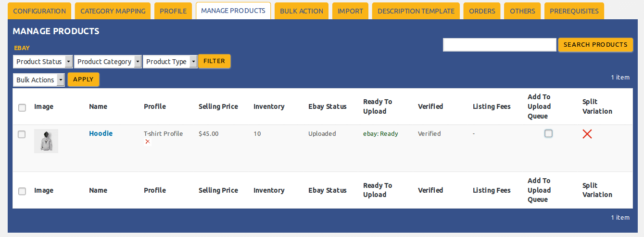Click the Hoodie product thumbnail image
Screen dimensions: 644x237
click(x=46, y=141)
